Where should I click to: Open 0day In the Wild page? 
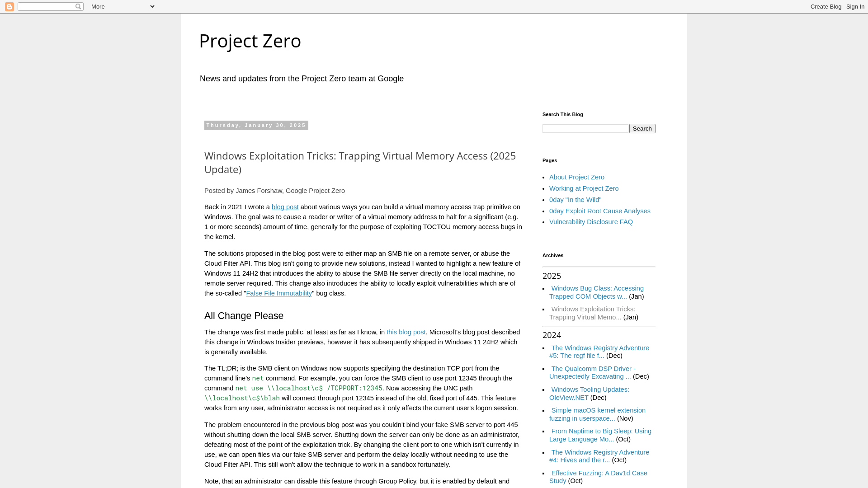click(x=575, y=199)
